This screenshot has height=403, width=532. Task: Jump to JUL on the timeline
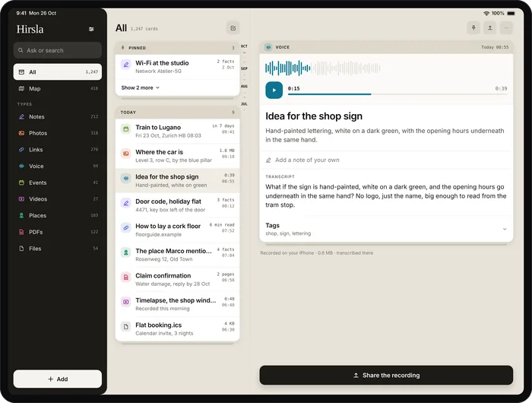coord(244,104)
